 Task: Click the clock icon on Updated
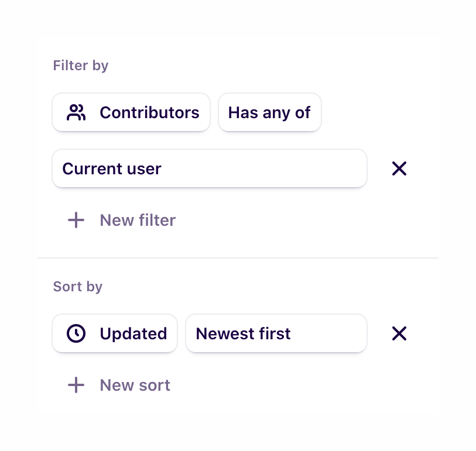click(76, 333)
